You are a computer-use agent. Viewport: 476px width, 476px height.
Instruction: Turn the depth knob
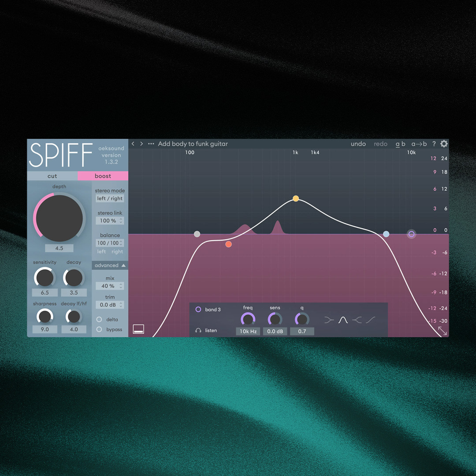tap(59, 217)
